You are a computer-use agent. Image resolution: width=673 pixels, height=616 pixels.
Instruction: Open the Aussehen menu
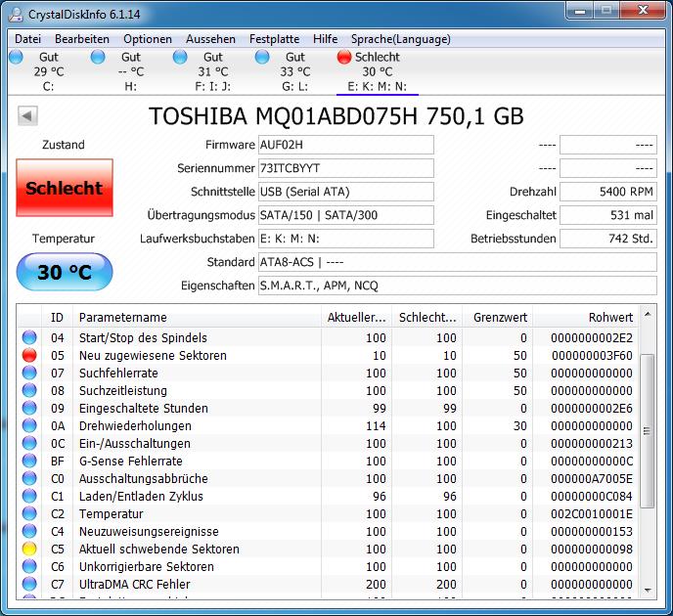click(210, 39)
